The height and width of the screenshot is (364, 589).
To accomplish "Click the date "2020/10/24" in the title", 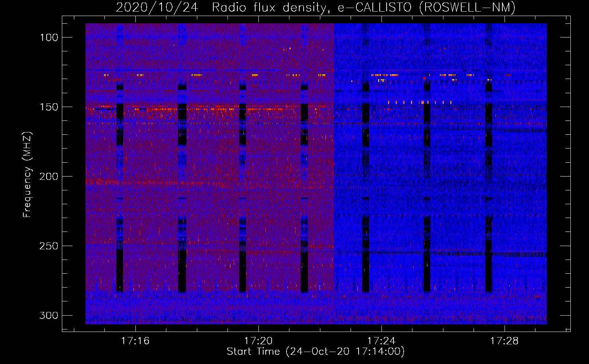I will pos(157,7).
